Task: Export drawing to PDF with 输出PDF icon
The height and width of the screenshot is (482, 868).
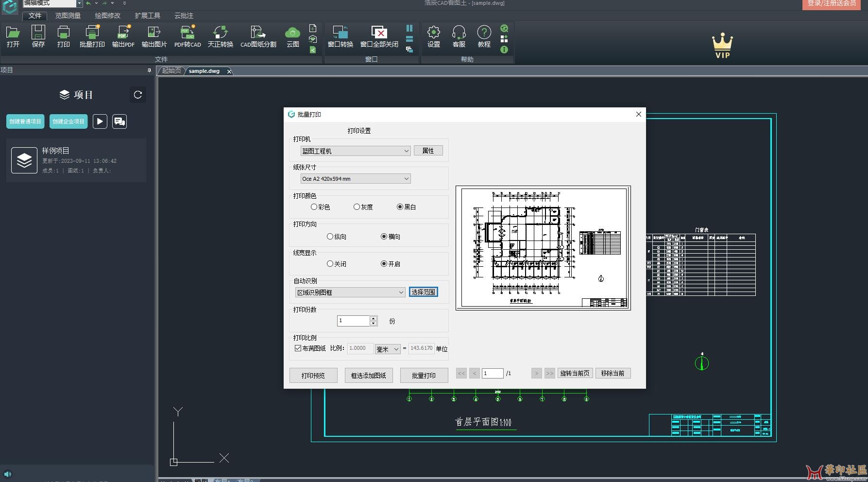Action: point(122,35)
